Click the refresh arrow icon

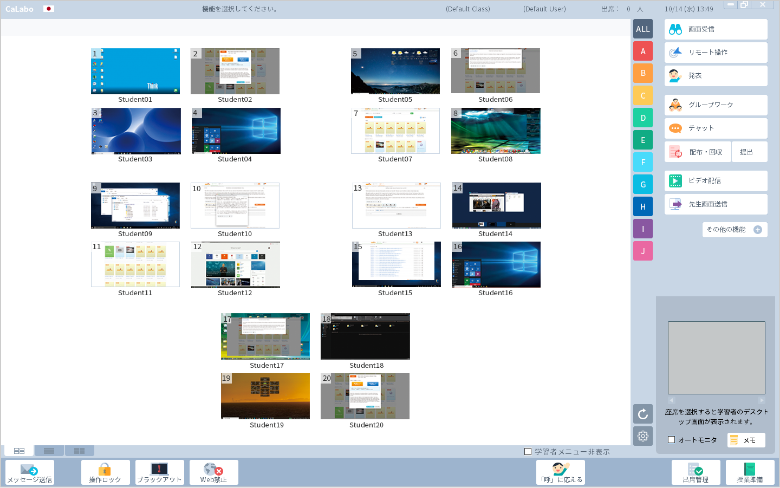point(643,414)
